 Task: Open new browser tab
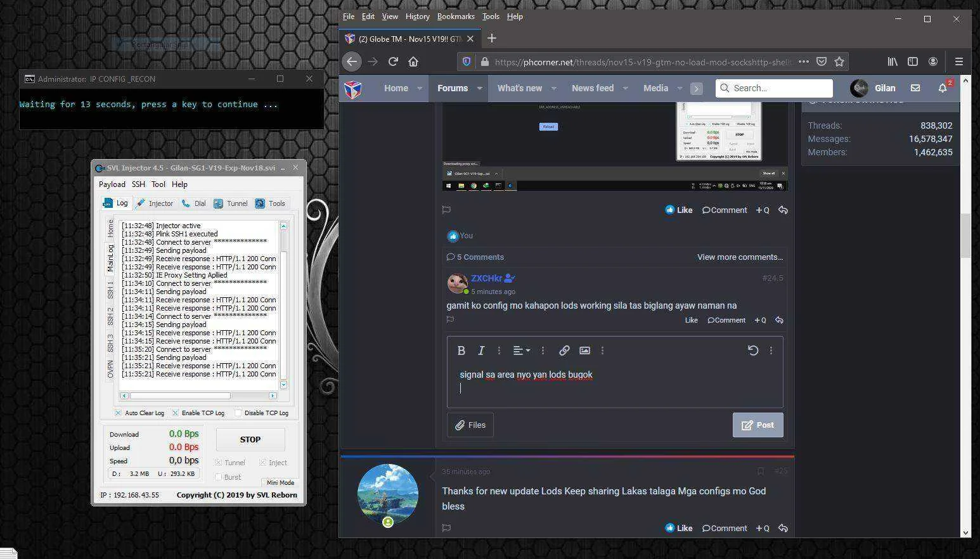pos(491,38)
